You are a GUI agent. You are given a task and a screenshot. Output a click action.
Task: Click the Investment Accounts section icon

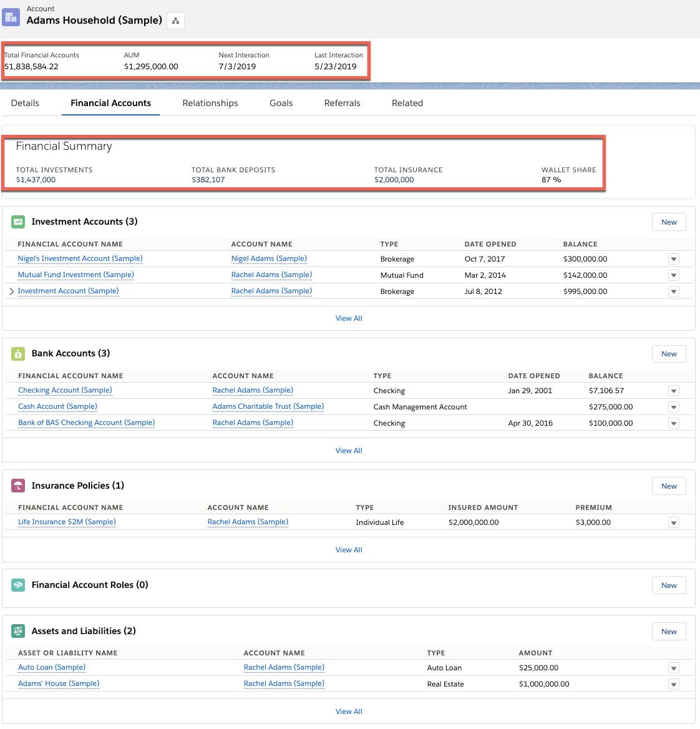(18, 221)
